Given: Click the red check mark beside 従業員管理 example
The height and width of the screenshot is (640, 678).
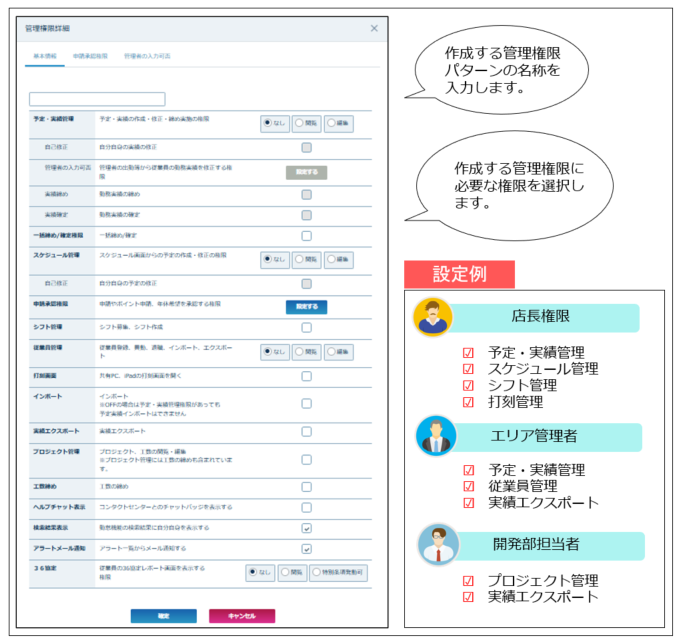Looking at the screenshot, I should [469, 486].
